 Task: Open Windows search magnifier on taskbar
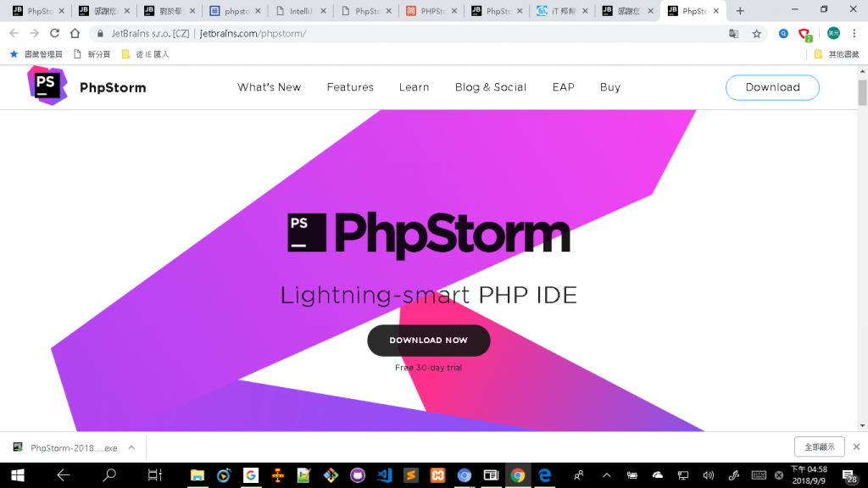point(109,474)
